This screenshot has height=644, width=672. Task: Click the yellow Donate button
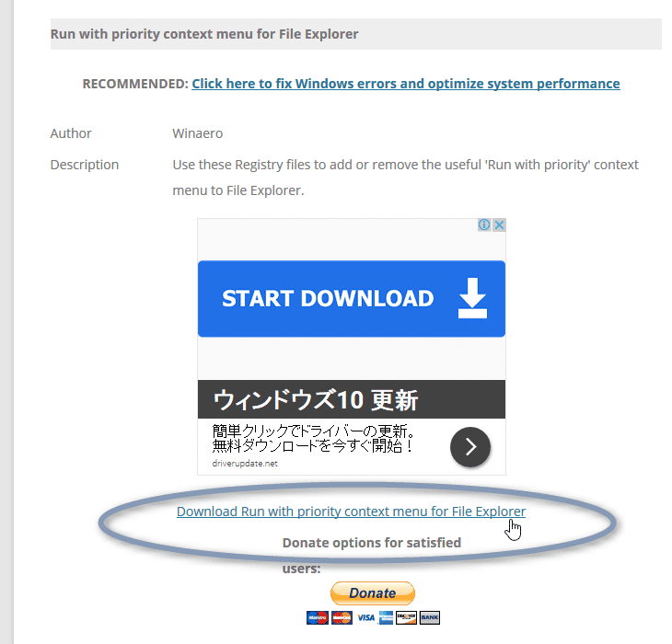click(x=373, y=593)
